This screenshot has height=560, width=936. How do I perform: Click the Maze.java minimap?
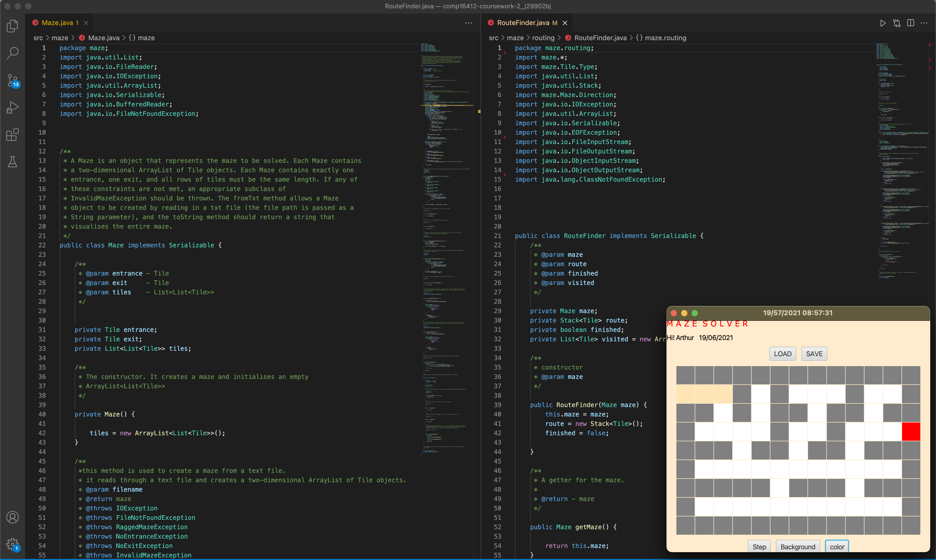tap(447, 249)
